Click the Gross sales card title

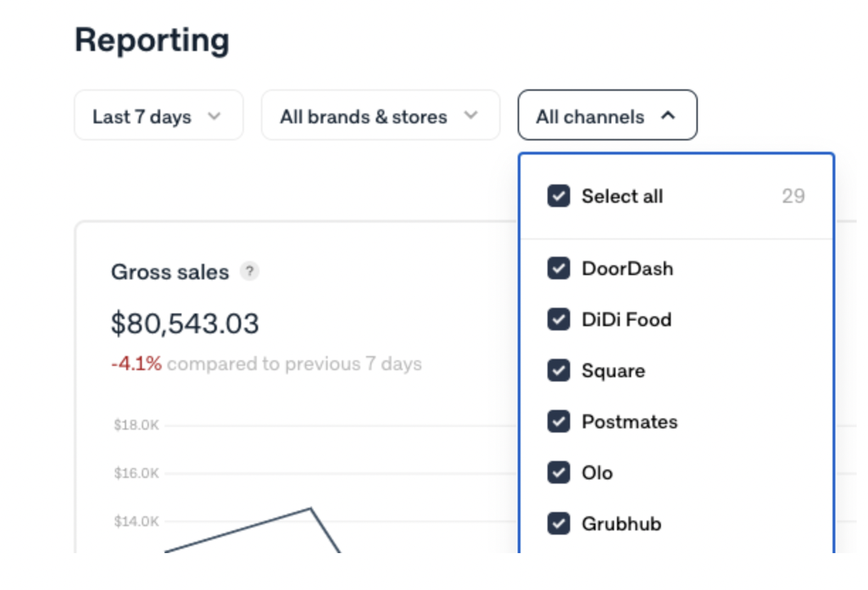(x=170, y=272)
